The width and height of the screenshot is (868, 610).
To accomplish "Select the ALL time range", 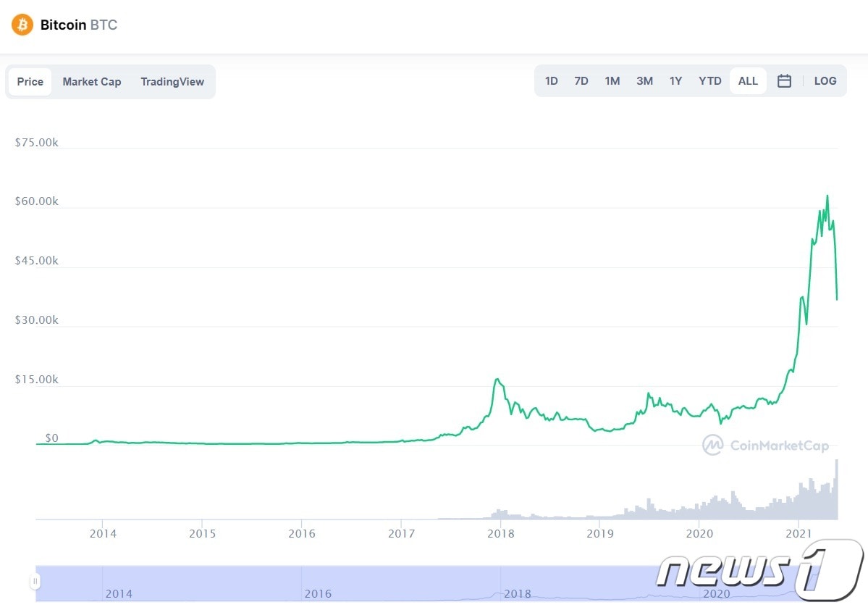I will click(748, 81).
